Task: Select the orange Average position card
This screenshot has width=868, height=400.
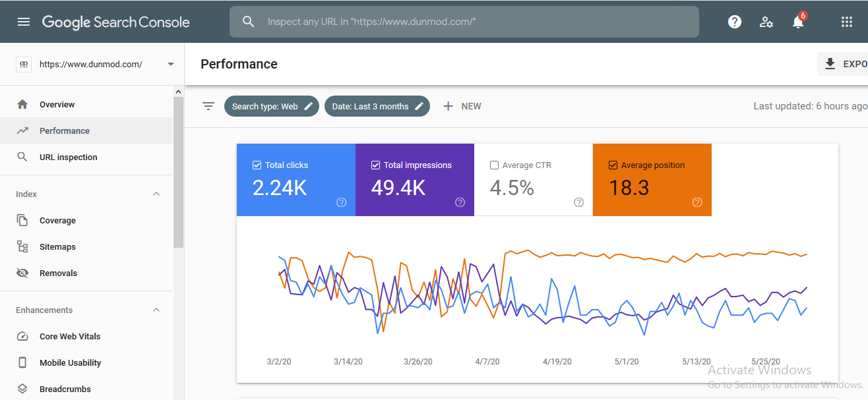Action: tap(652, 180)
